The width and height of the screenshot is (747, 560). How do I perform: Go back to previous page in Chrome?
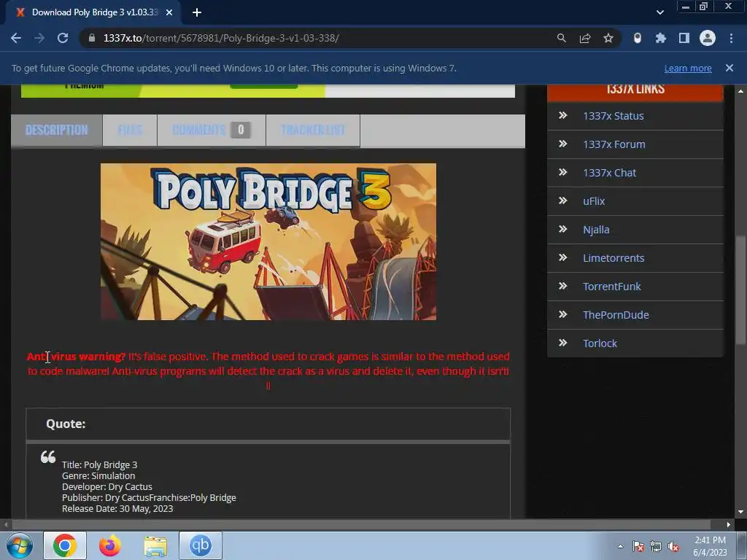(x=16, y=38)
